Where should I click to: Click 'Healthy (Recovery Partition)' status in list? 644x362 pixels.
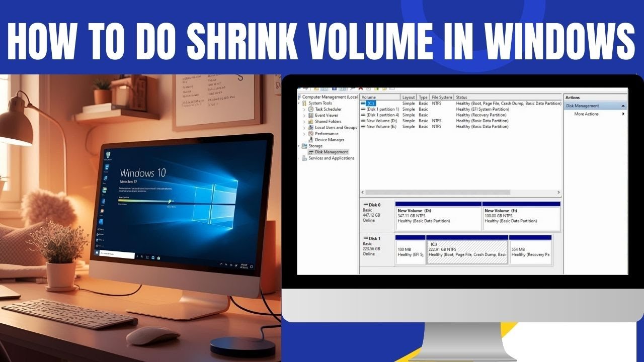(x=481, y=115)
